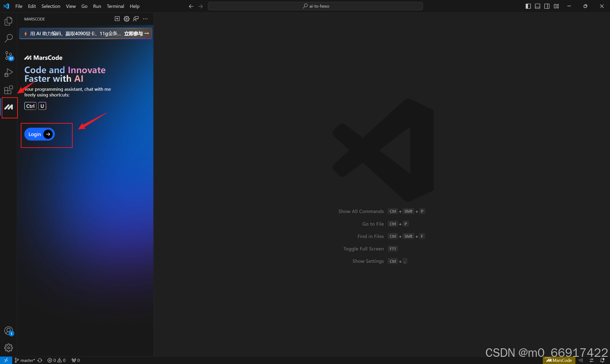Open the Accounts menu icon
The image size is (610, 364).
(8, 331)
